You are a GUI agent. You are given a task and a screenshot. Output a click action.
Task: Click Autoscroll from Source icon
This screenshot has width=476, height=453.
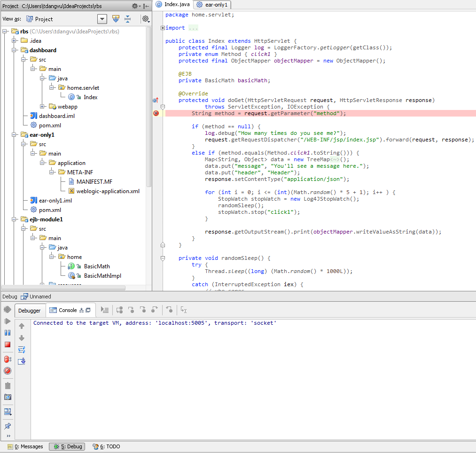click(116, 19)
